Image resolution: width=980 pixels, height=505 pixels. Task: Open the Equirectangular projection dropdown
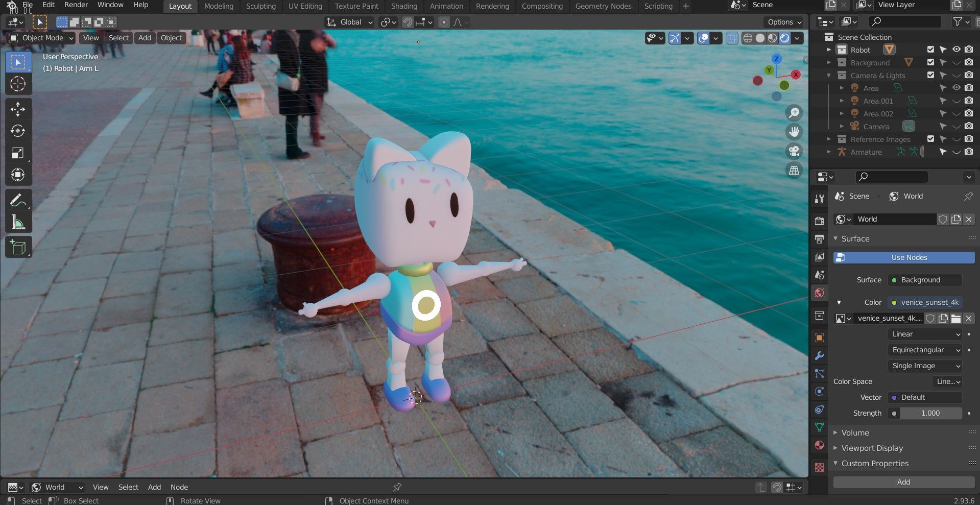[925, 350]
